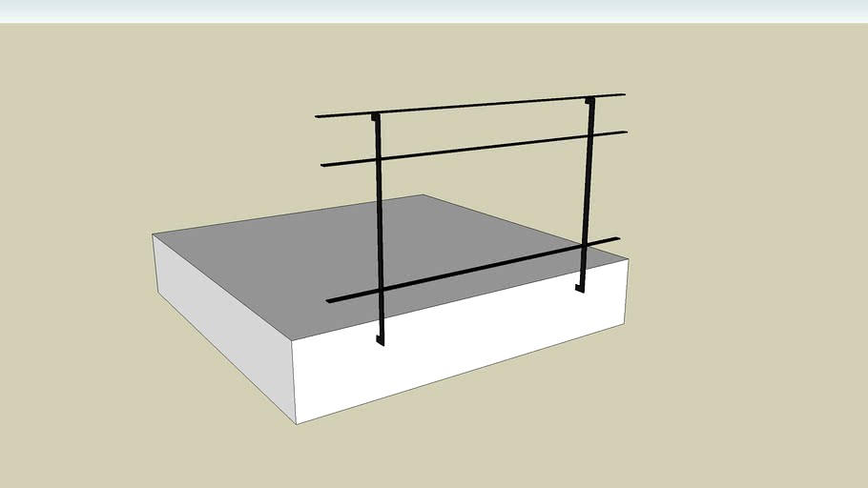The image size is (868, 488).
Task: Pick the left end of top handrail
Action: click(x=319, y=116)
